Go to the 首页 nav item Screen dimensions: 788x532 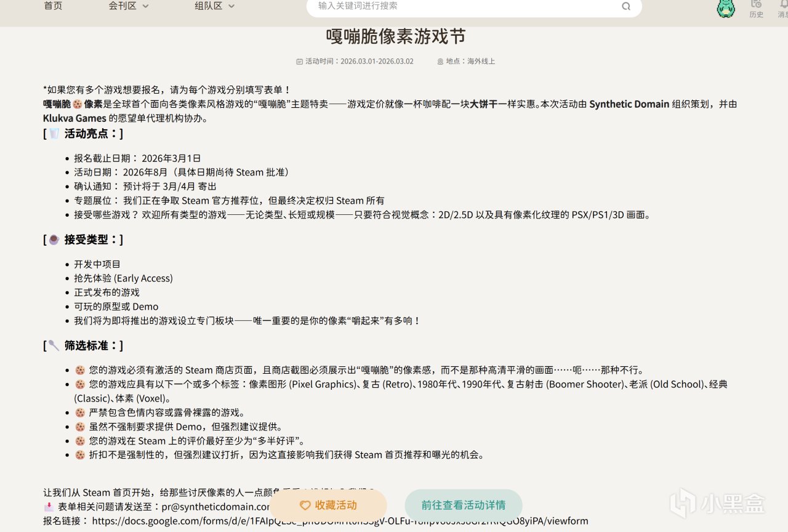pyautogui.click(x=53, y=6)
